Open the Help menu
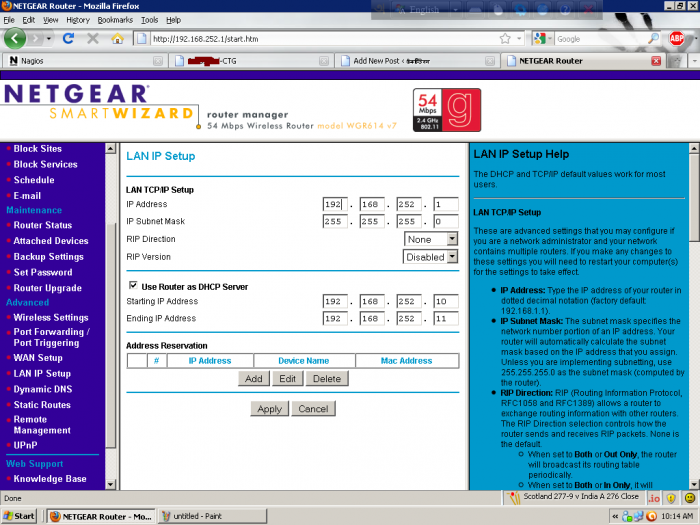This screenshot has width=700, height=525. [174, 20]
